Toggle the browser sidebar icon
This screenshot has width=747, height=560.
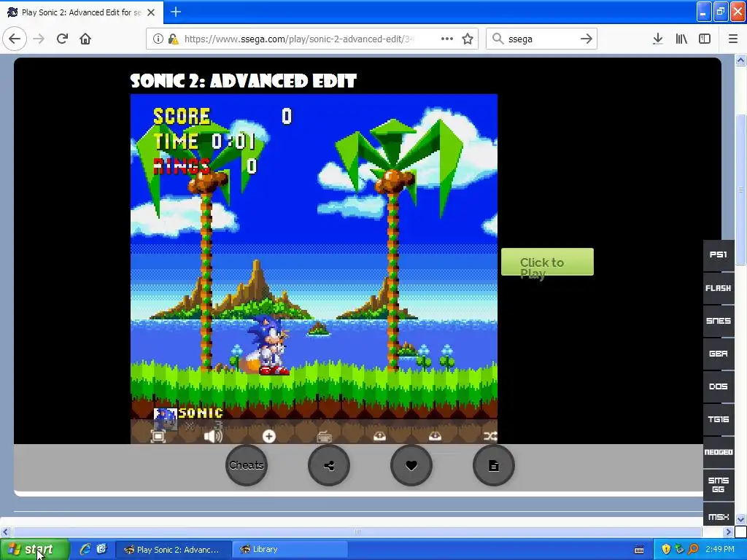coord(705,39)
